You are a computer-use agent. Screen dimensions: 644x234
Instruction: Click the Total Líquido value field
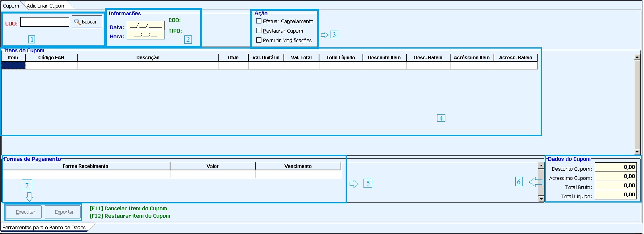point(615,195)
